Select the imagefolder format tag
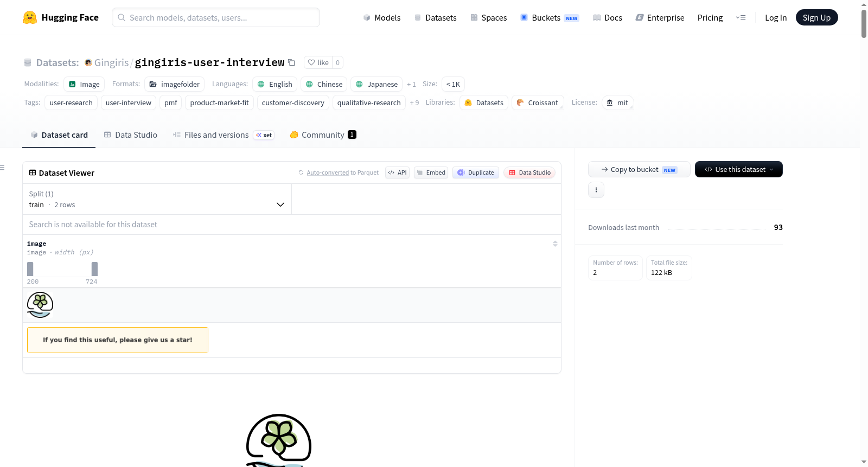 pyautogui.click(x=175, y=84)
